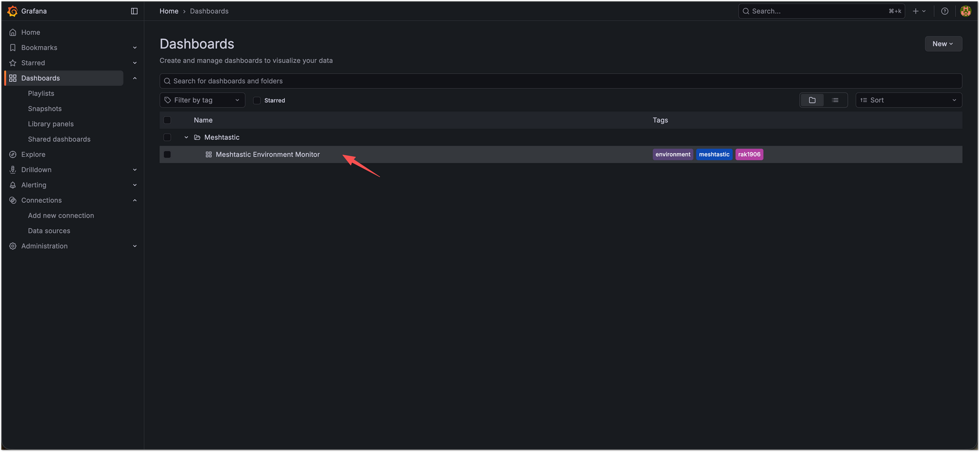
Task: Click the Dashboards grid icon in sidebar
Action: (13, 78)
